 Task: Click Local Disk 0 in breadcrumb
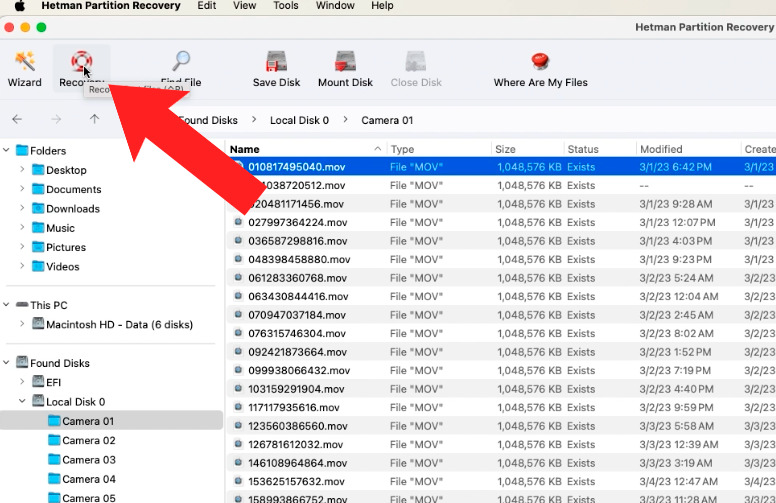(299, 120)
